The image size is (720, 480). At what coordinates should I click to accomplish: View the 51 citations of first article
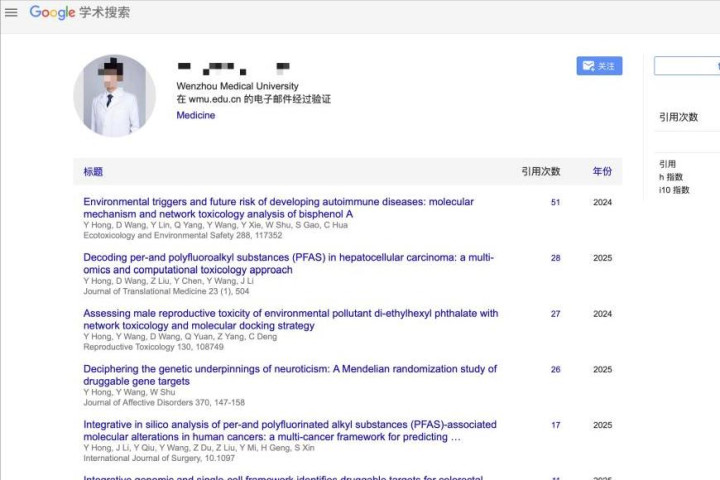tap(555, 202)
